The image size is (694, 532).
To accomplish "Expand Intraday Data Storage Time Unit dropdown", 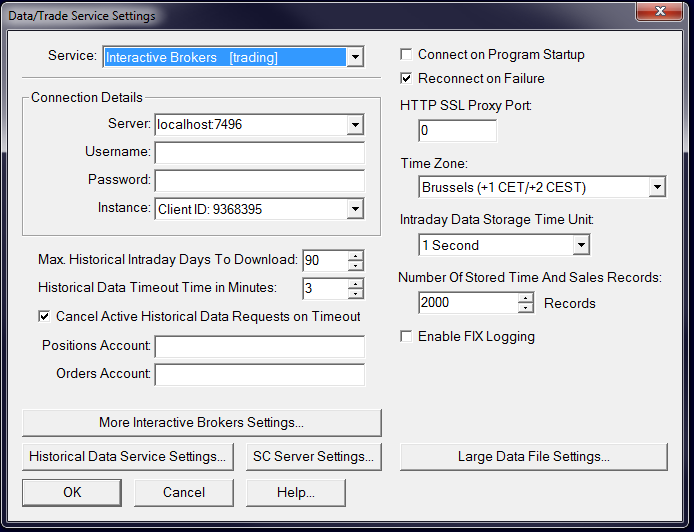I will 581,245.
